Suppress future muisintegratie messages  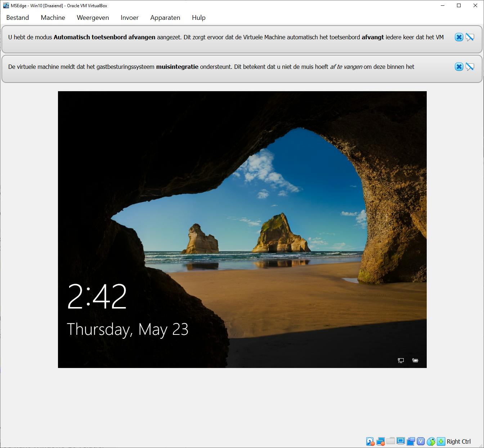coord(470,67)
